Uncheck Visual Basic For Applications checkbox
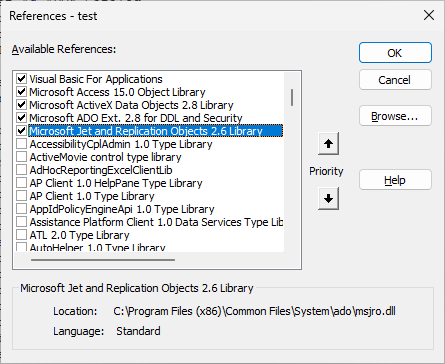445x364 pixels. coord(21,79)
